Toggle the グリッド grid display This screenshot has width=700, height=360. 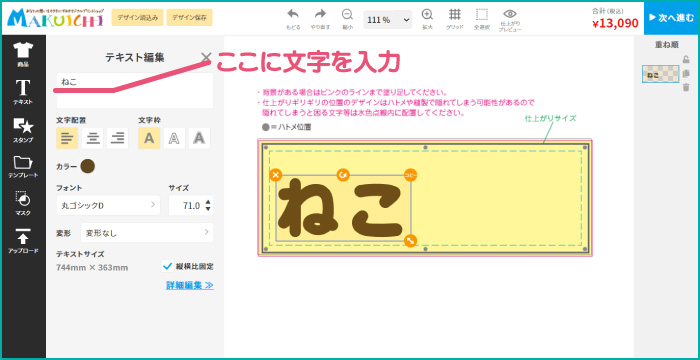(x=454, y=19)
